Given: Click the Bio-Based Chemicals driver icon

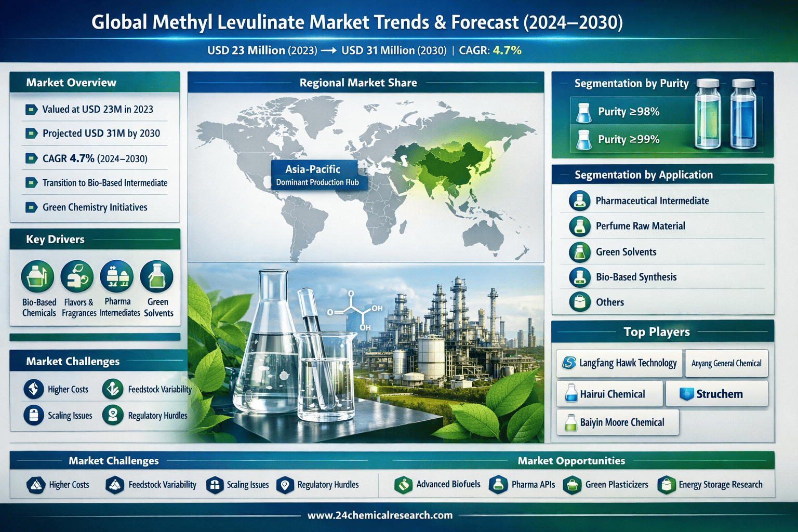Looking at the screenshot, I should [x=37, y=277].
